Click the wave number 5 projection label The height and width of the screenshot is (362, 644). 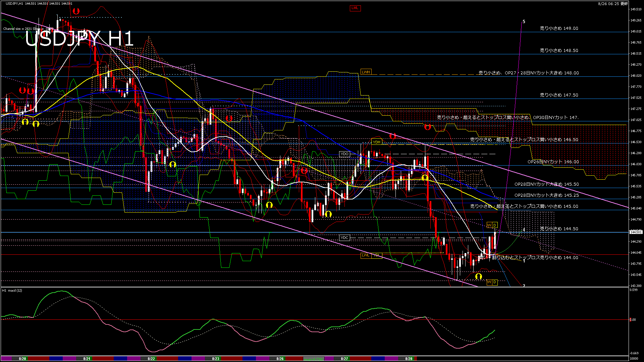pos(524,21)
